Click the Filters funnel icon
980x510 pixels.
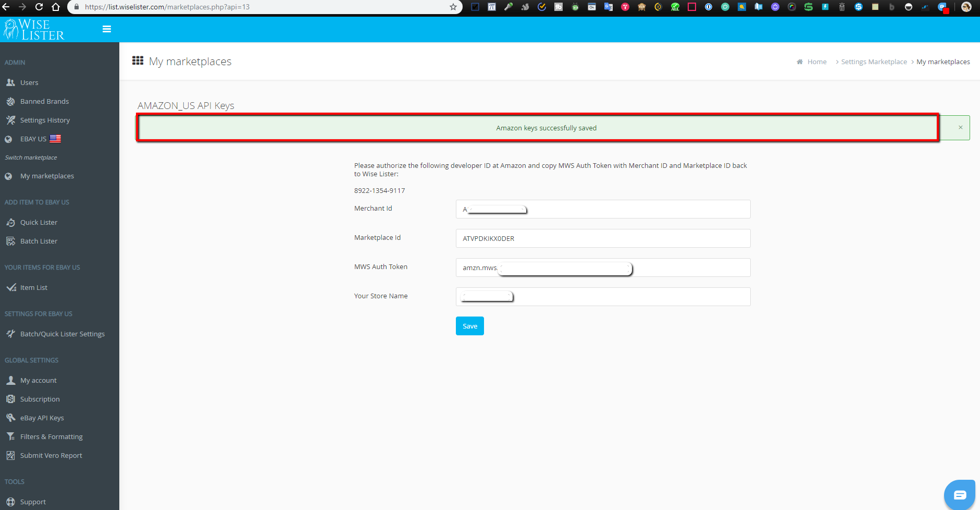(10, 436)
